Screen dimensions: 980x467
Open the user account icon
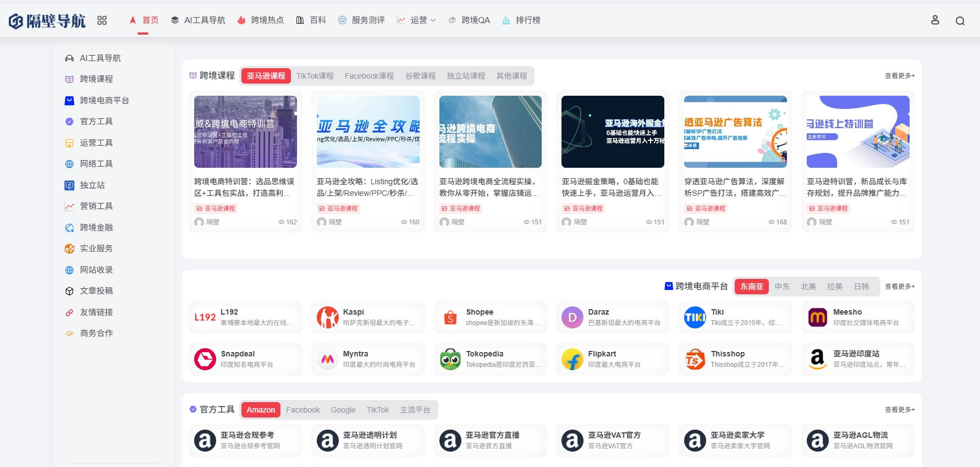935,20
